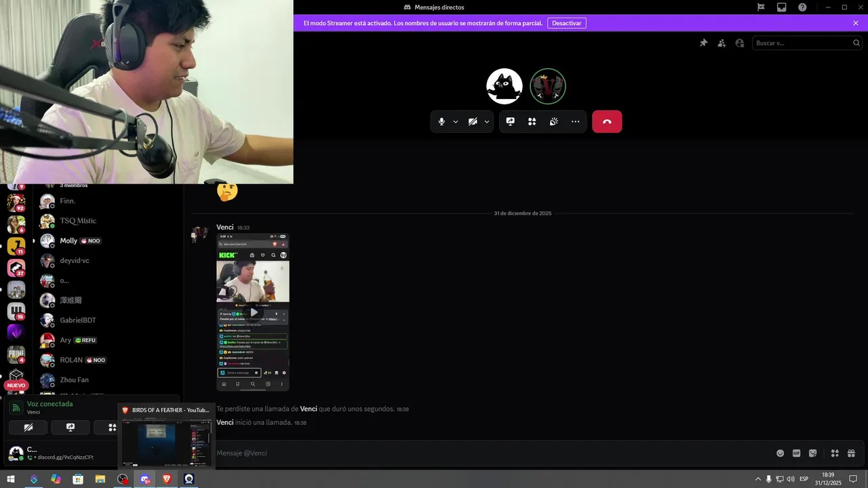Play the video attachment from Venci
The image size is (868, 488).
click(x=253, y=312)
